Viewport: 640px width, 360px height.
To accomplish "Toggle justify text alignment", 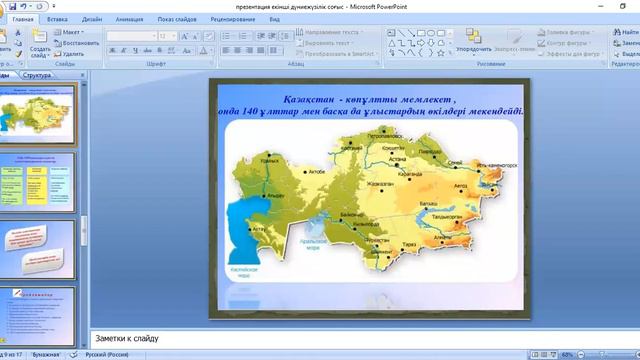I will [x=261, y=50].
